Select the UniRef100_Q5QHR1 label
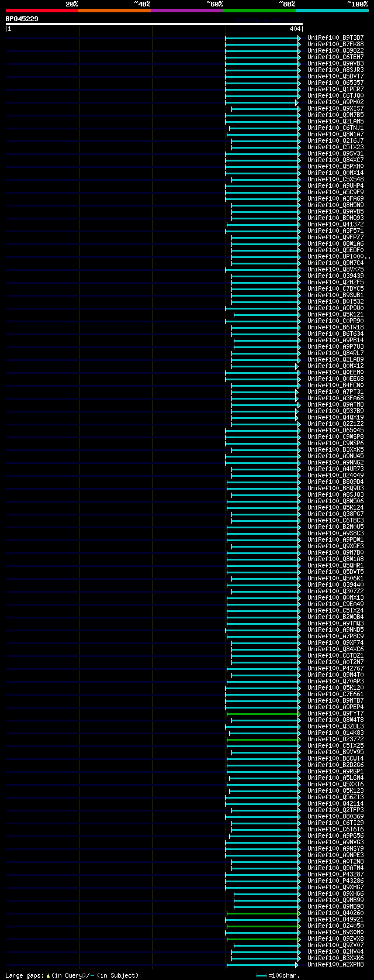The height and width of the screenshot is (980, 374). point(335,565)
